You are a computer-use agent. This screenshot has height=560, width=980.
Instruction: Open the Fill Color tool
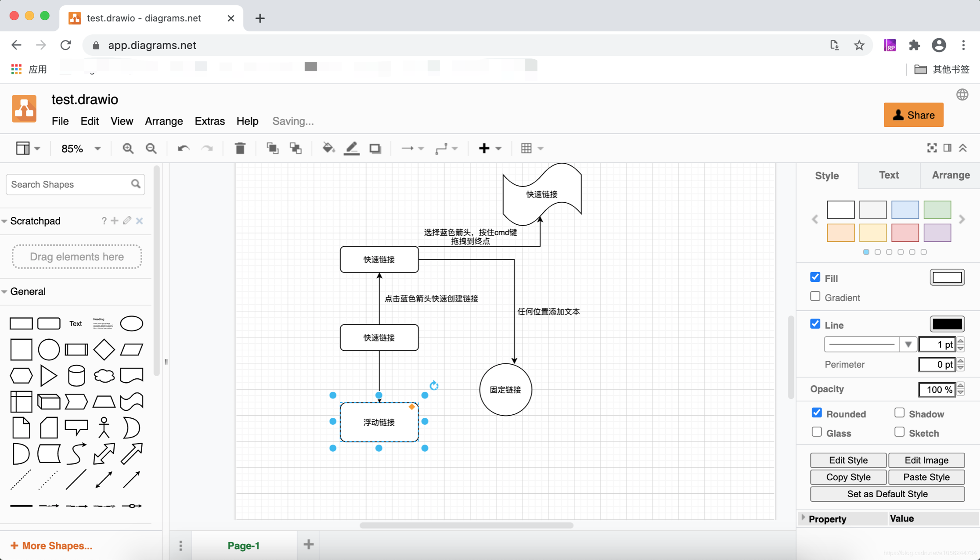tap(328, 148)
